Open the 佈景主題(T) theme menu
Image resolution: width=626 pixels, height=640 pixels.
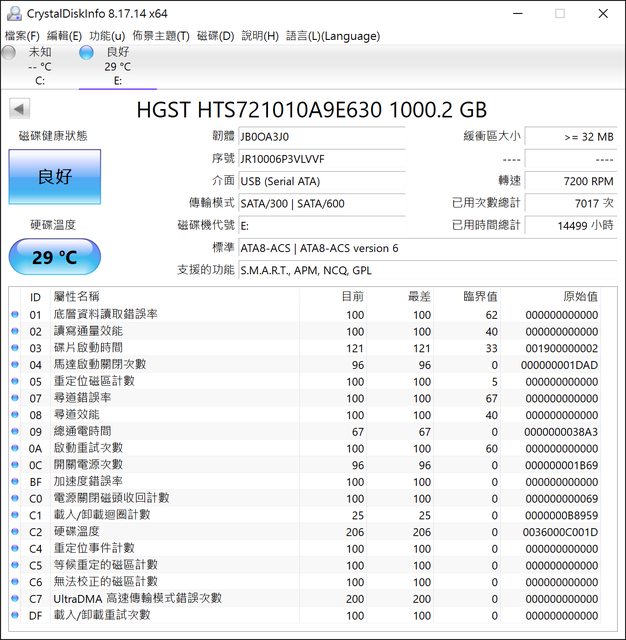(161, 36)
